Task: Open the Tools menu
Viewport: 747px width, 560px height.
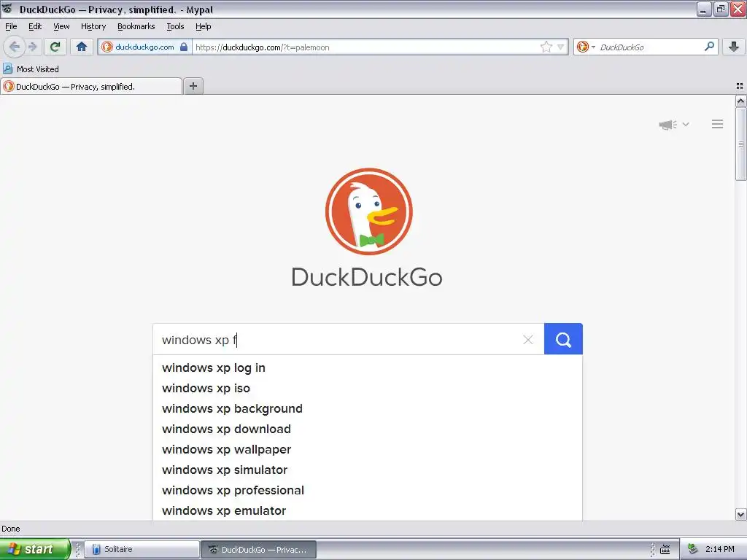Action: [x=175, y=26]
